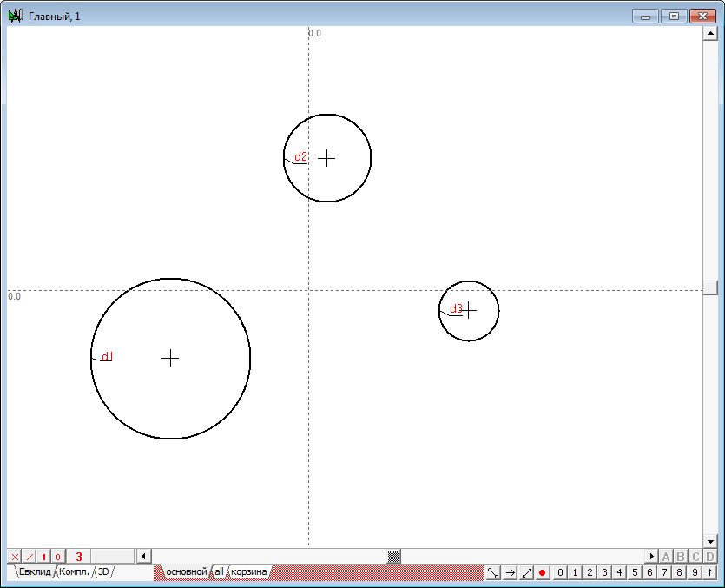725x588 pixels.
Task: Click the center cross of circle d2
Action: [x=326, y=158]
